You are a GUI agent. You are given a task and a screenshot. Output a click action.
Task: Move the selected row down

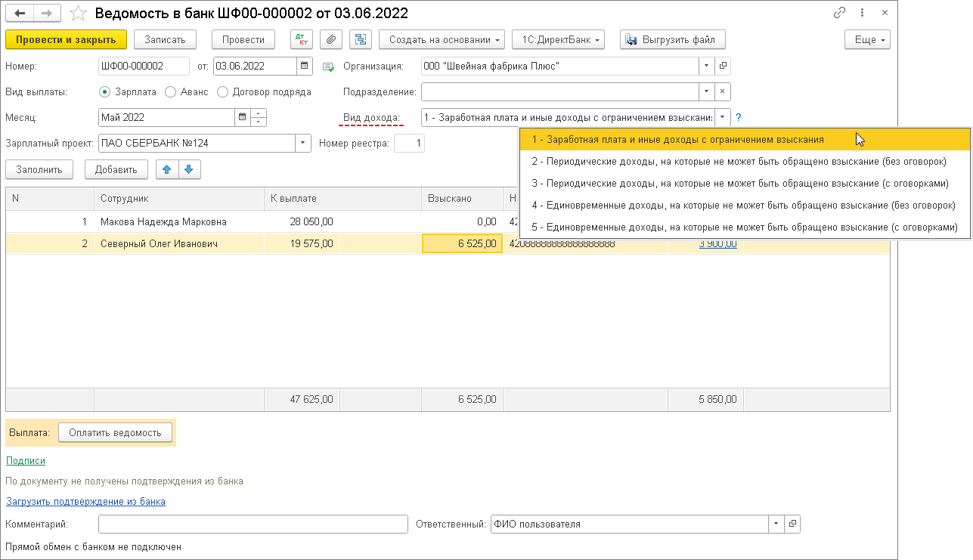pyautogui.click(x=189, y=169)
